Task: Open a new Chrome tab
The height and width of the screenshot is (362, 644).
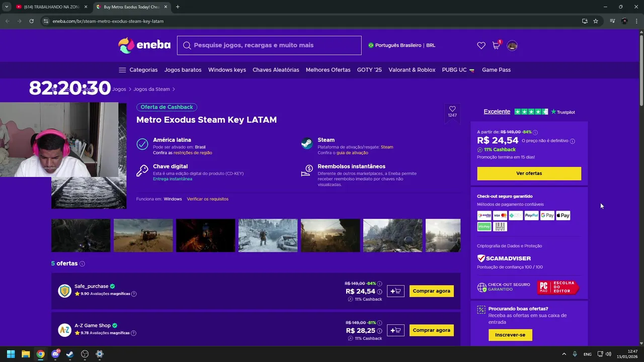Action: click(x=178, y=7)
